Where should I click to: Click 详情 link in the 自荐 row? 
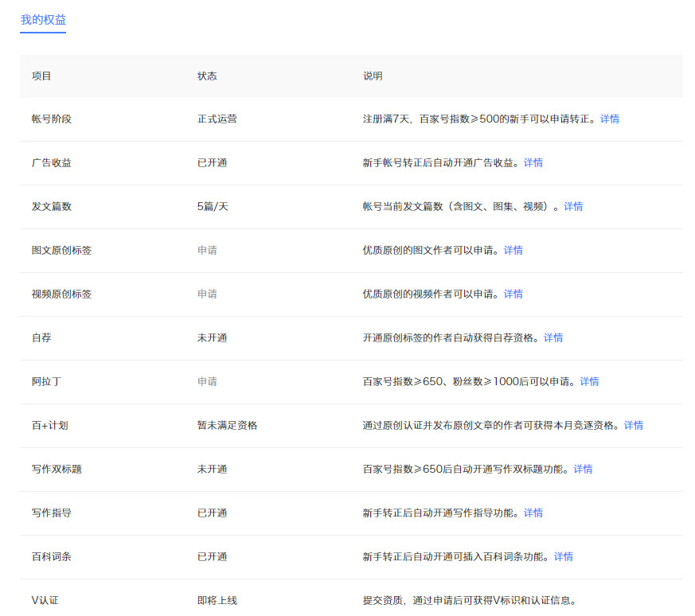click(x=552, y=337)
